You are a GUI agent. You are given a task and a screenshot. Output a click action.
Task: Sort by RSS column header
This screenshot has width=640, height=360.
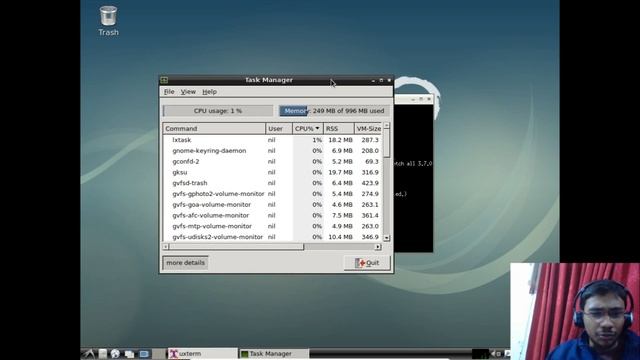[x=338, y=129]
